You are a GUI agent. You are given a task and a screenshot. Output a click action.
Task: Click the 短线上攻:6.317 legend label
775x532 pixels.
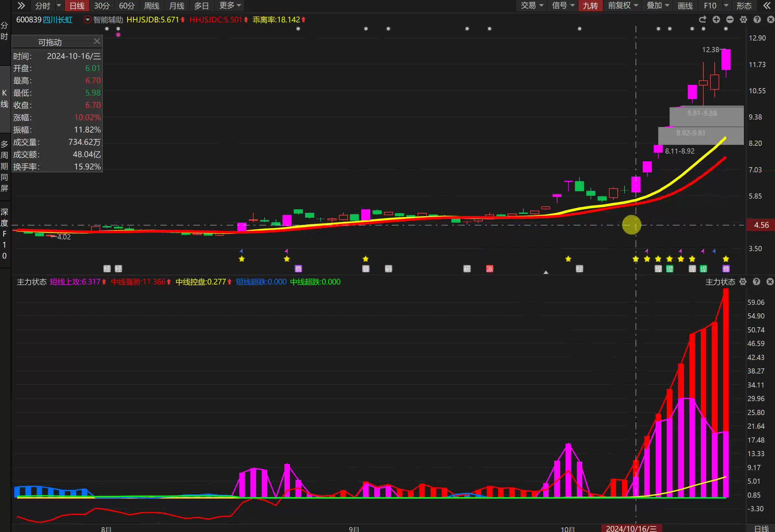(75, 282)
